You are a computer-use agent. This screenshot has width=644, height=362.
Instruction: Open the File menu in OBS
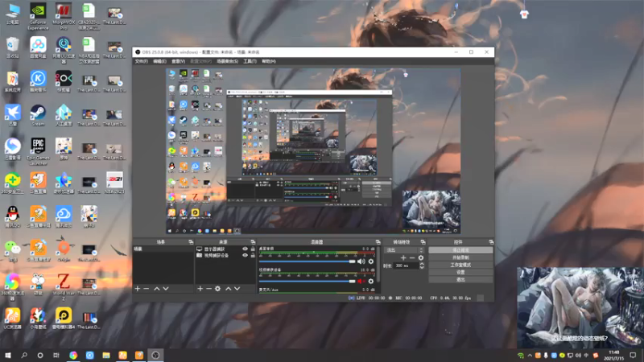point(142,61)
